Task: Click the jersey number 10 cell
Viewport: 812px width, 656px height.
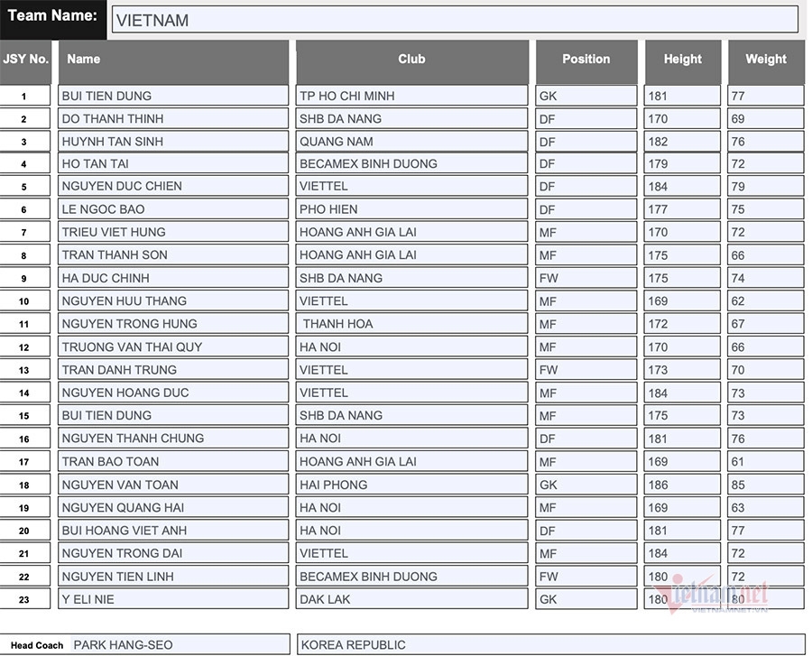Action: tap(24, 300)
